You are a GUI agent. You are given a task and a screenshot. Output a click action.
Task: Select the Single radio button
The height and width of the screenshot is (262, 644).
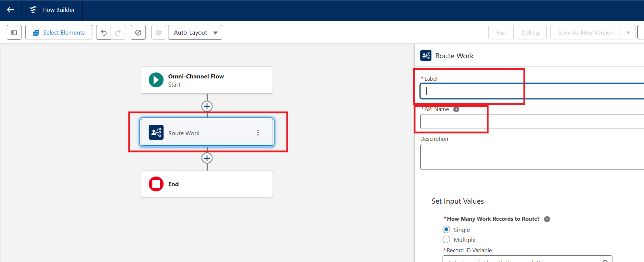tap(446, 229)
